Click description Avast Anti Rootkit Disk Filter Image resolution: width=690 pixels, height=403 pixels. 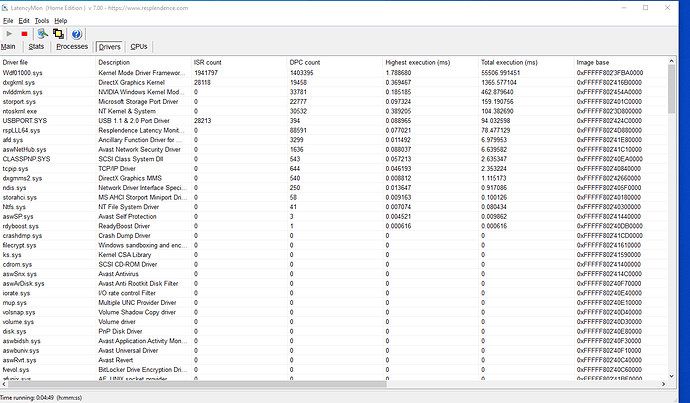tap(138, 284)
